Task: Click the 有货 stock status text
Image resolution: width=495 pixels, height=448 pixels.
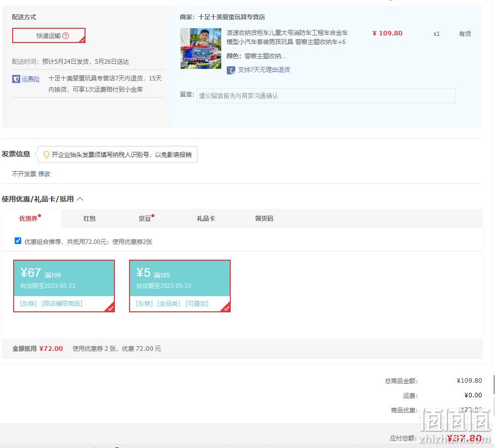Action: click(465, 34)
